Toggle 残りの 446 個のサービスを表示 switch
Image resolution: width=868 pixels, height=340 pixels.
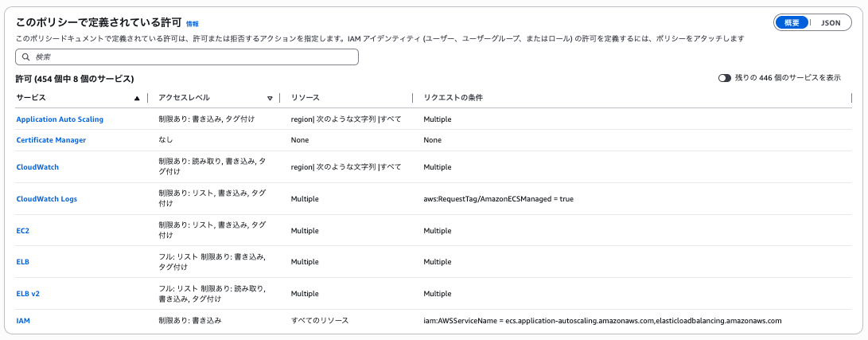(x=724, y=78)
